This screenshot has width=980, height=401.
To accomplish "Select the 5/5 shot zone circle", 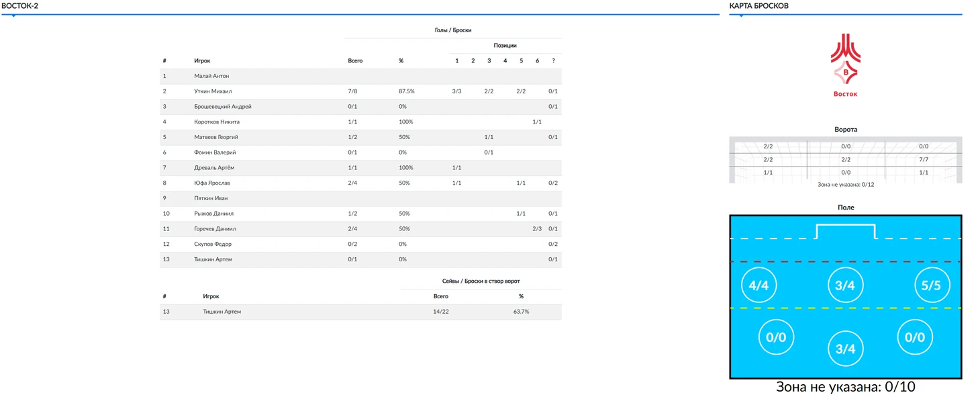I will (932, 285).
